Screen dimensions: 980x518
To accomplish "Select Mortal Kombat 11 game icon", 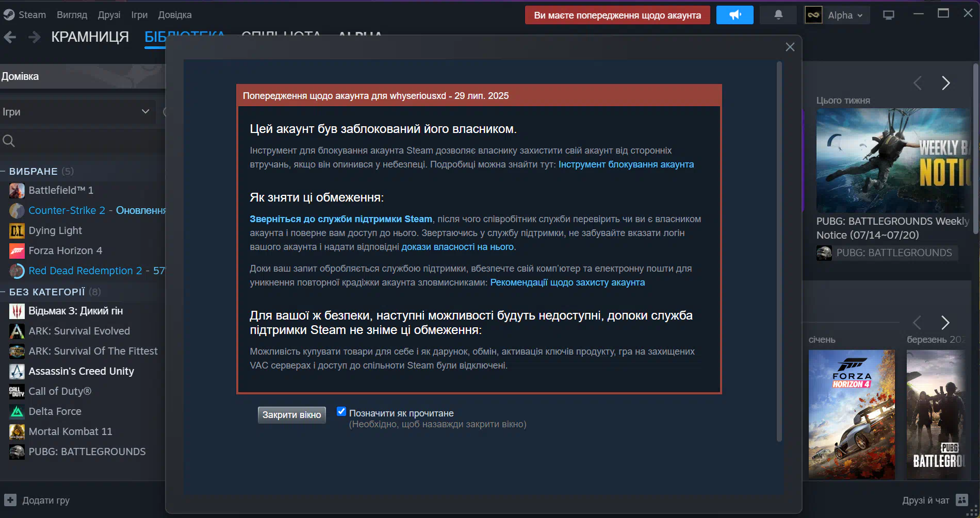I will [x=17, y=432].
